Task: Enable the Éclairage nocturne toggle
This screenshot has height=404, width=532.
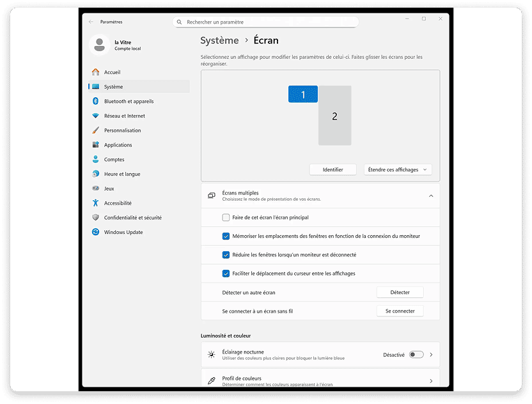Action: click(x=416, y=355)
